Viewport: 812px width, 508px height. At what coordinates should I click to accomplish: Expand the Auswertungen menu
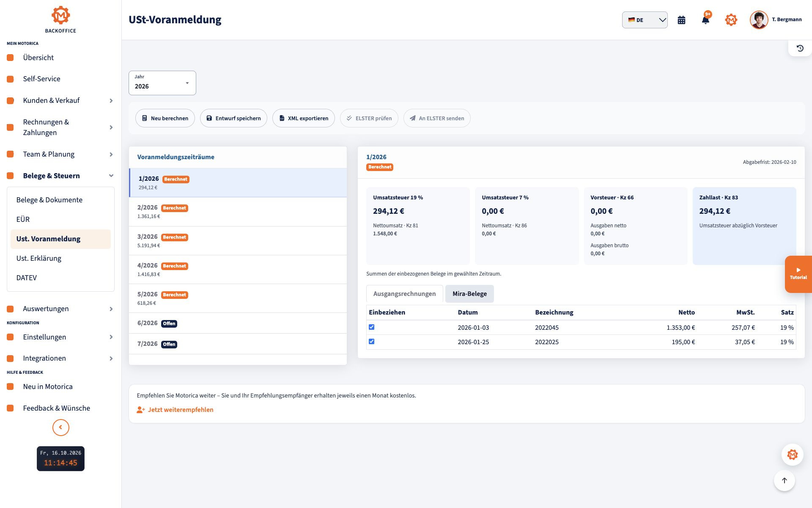pos(60,309)
